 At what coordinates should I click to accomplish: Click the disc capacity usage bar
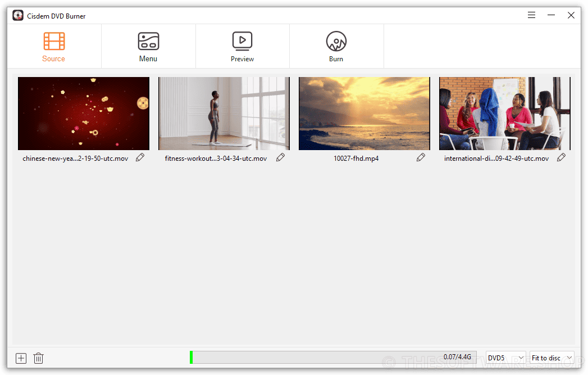[x=333, y=358]
